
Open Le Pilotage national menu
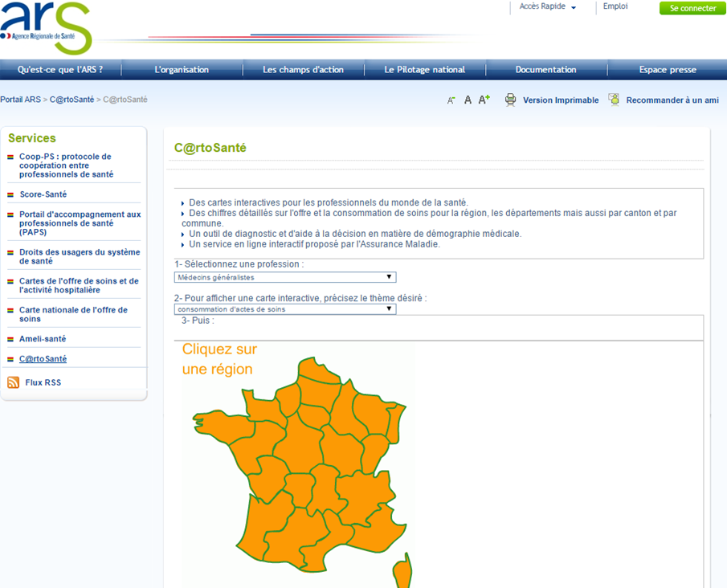point(425,70)
